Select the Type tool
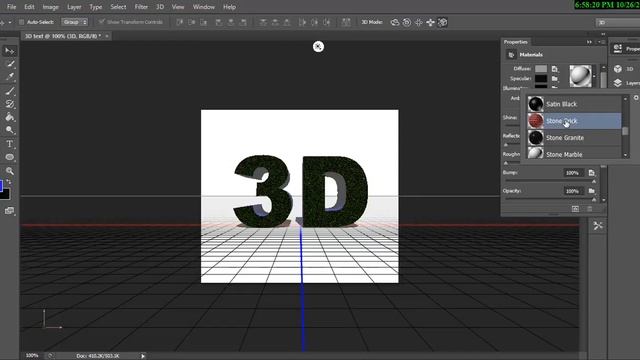The height and width of the screenshot is (360, 640). (x=9, y=144)
